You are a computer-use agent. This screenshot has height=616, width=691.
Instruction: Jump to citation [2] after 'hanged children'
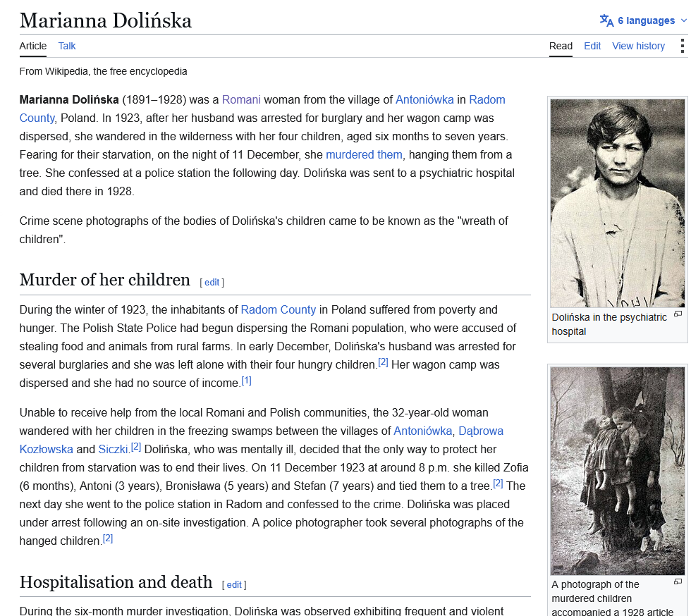pos(108,539)
